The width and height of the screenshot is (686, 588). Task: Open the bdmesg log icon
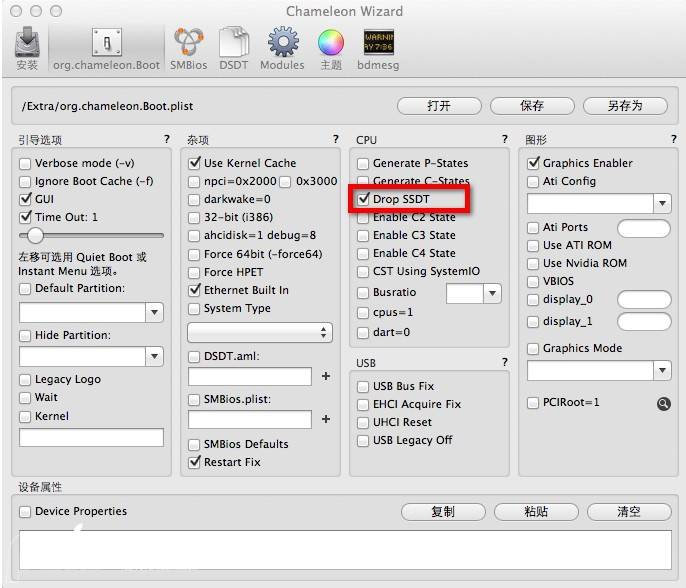point(379,47)
